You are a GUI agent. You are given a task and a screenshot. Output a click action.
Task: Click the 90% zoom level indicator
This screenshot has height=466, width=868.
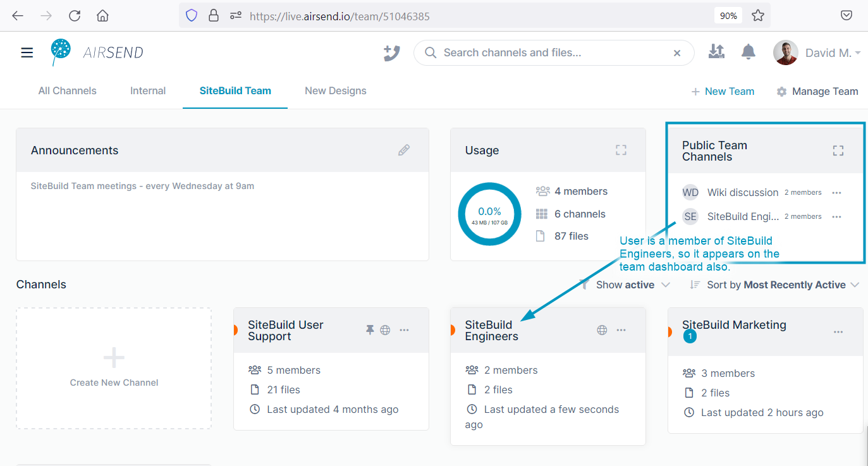(x=728, y=16)
